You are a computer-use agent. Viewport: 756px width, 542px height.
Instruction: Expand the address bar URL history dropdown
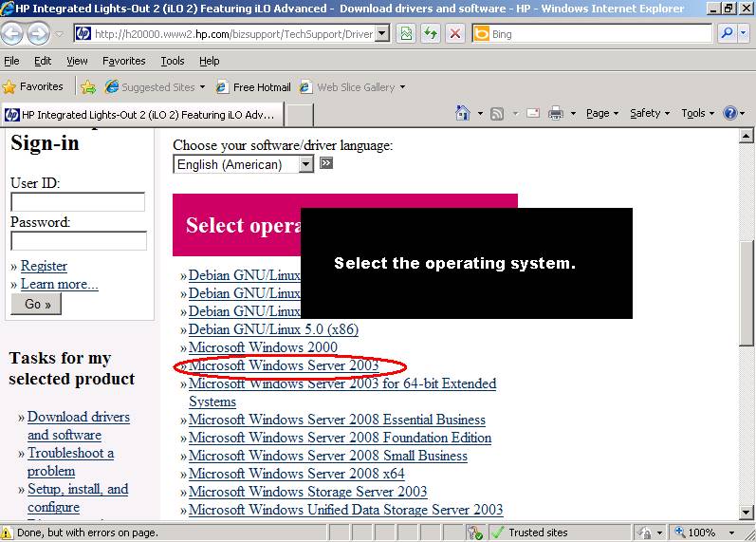382,34
